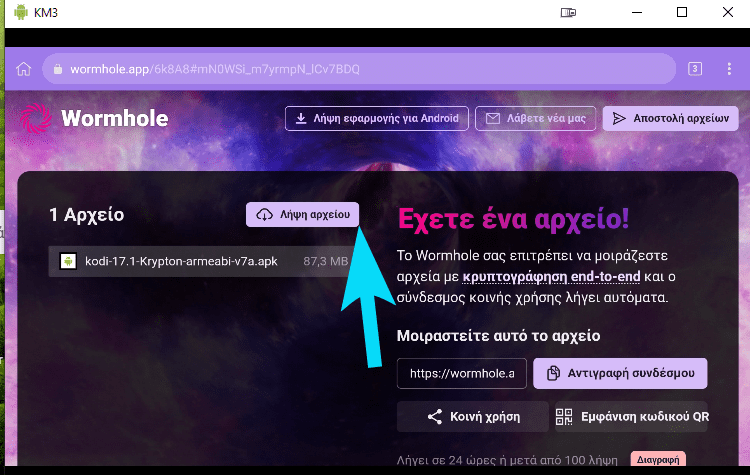This screenshot has height=475, width=750.
Task: Click 'Κοινή χρήση' share button
Action: click(x=473, y=417)
